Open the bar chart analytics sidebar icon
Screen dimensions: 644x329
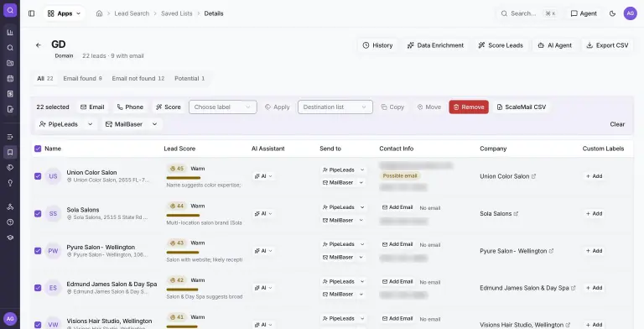coord(10,33)
